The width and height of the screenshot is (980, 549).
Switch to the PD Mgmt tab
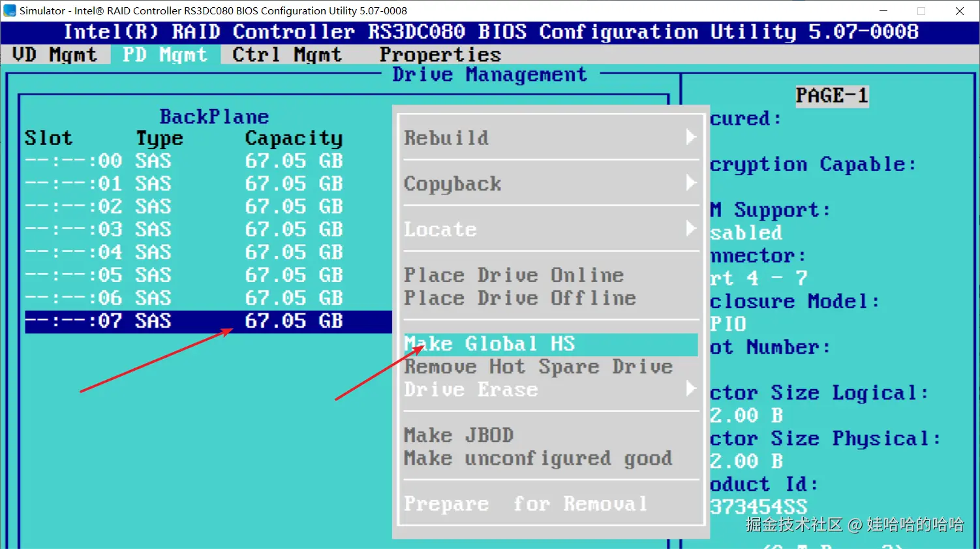[165, 55]
